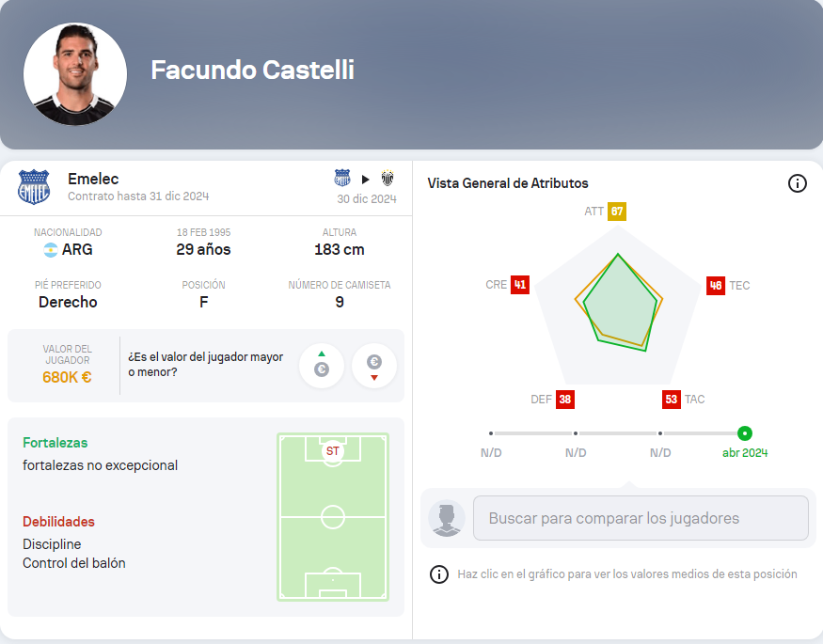The height and width of the screenshot is (644, 823).
Task: Click the TEC 46 attribute badge
Action: [x=716, y=286]
